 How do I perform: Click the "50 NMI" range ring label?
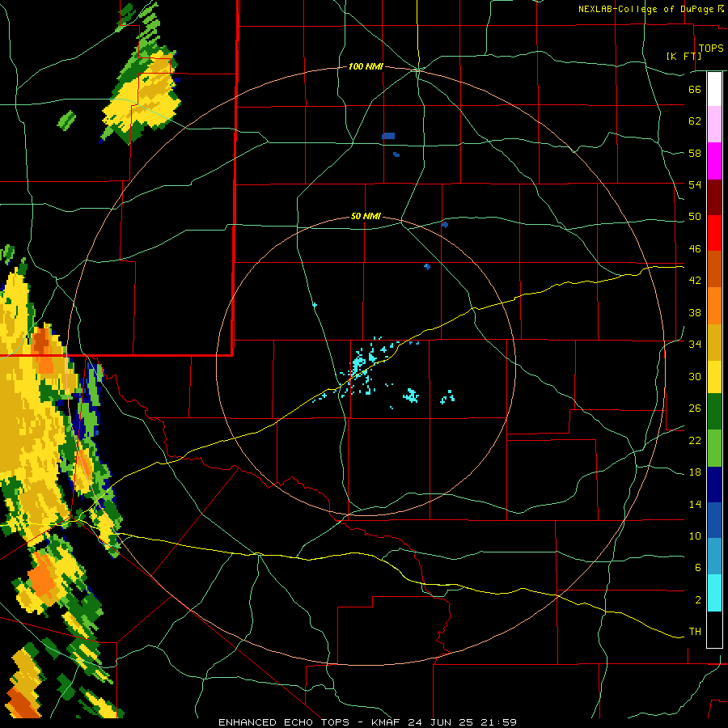[366, 216]
